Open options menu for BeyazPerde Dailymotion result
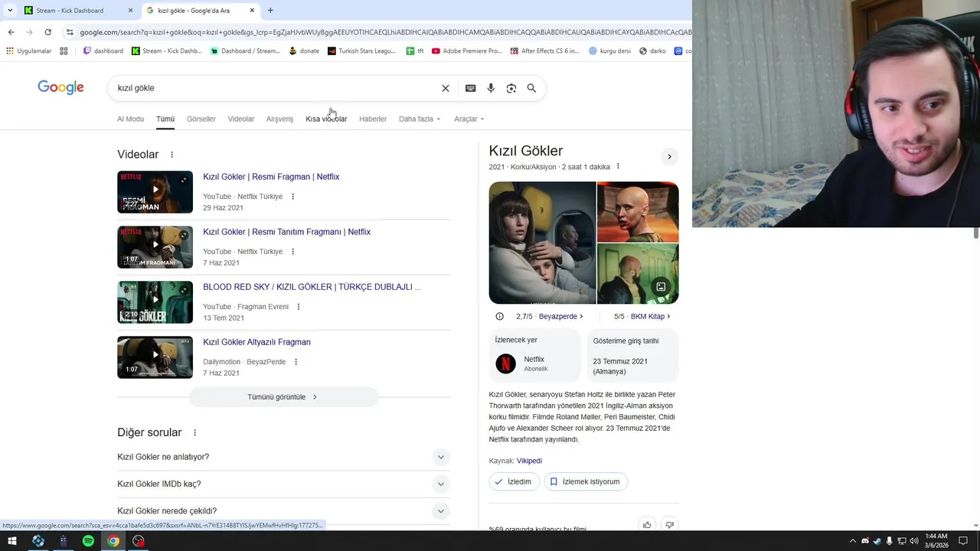 click(296, 362)
